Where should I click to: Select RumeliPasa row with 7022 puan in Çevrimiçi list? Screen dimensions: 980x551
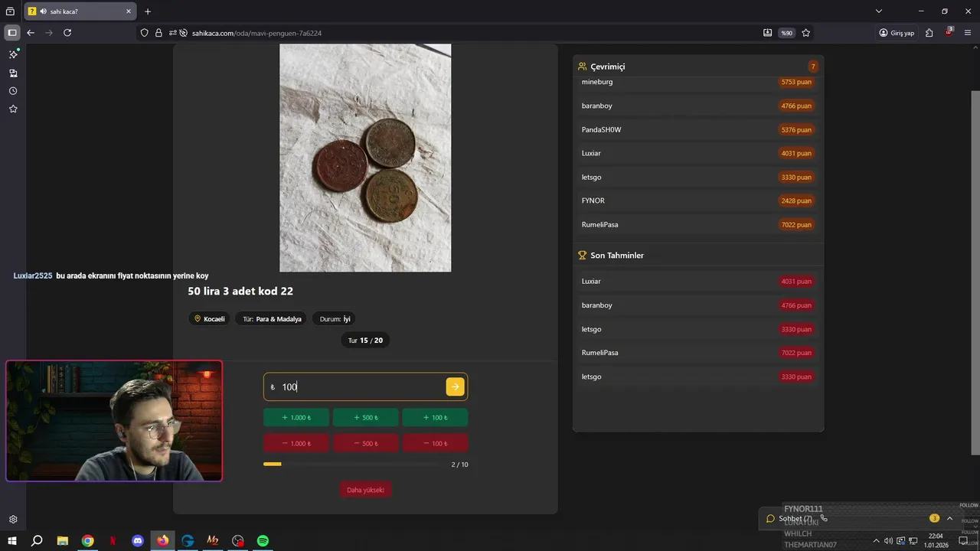698,224
